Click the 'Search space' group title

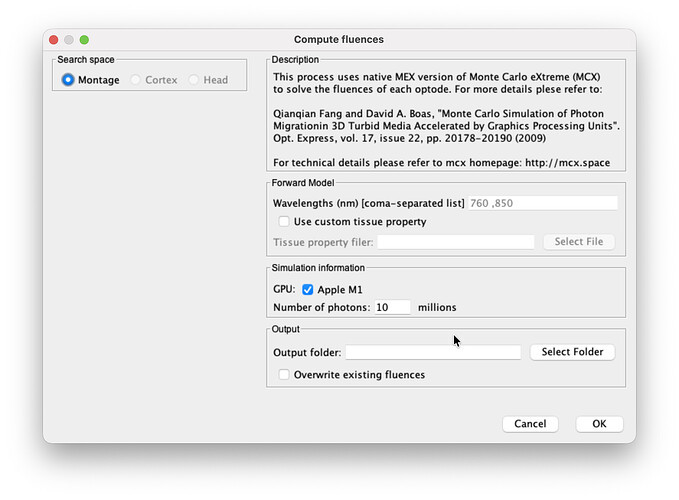click(86, 59)
